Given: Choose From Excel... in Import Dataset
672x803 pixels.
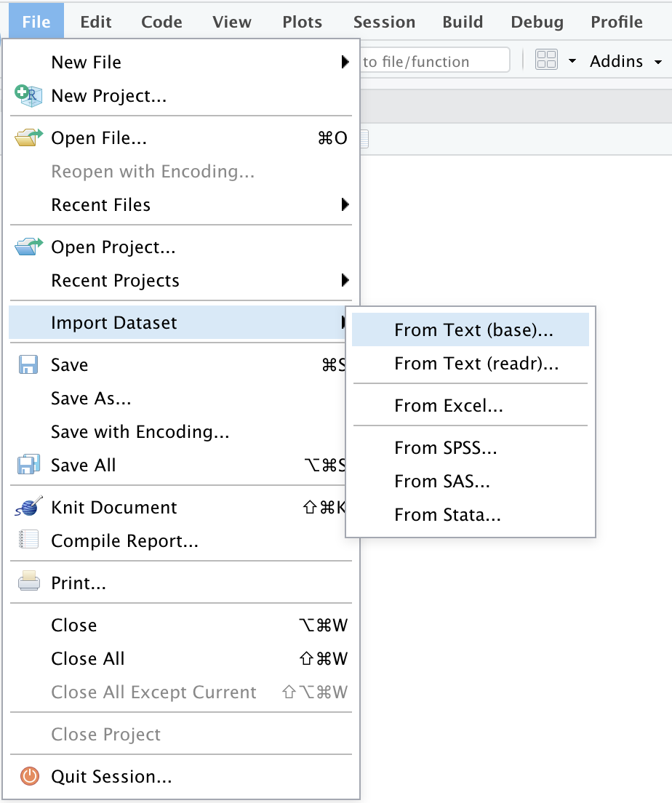Looking at the screenshot, I should coord(448,406).
